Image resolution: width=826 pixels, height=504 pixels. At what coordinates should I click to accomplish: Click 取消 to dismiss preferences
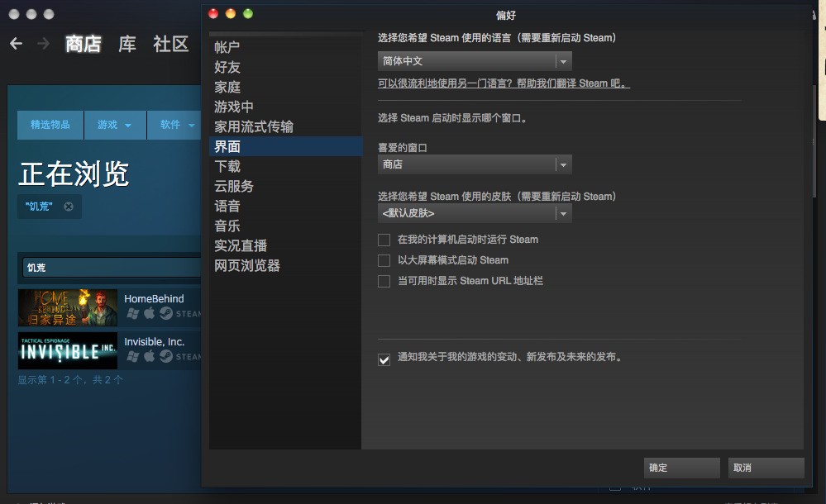(766, 468)
